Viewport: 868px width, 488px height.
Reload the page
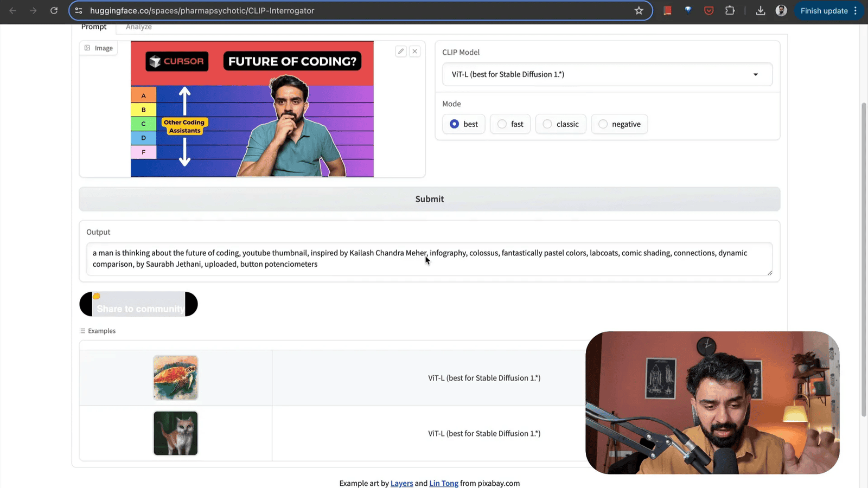point(54,11)
